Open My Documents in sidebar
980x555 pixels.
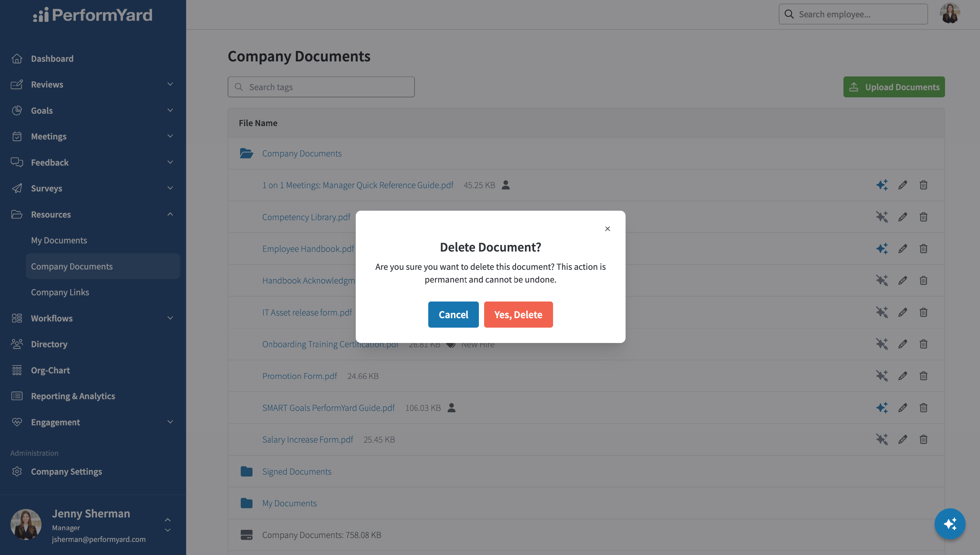59,240
